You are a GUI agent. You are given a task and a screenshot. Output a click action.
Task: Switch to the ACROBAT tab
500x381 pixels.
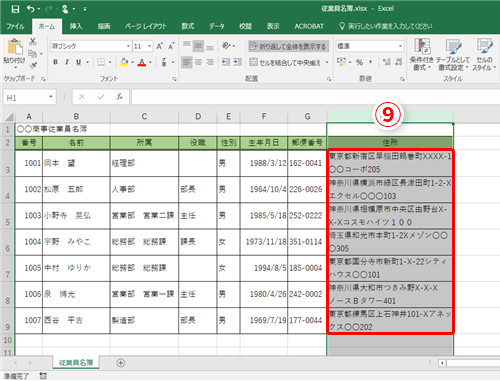tap(309, 26)
